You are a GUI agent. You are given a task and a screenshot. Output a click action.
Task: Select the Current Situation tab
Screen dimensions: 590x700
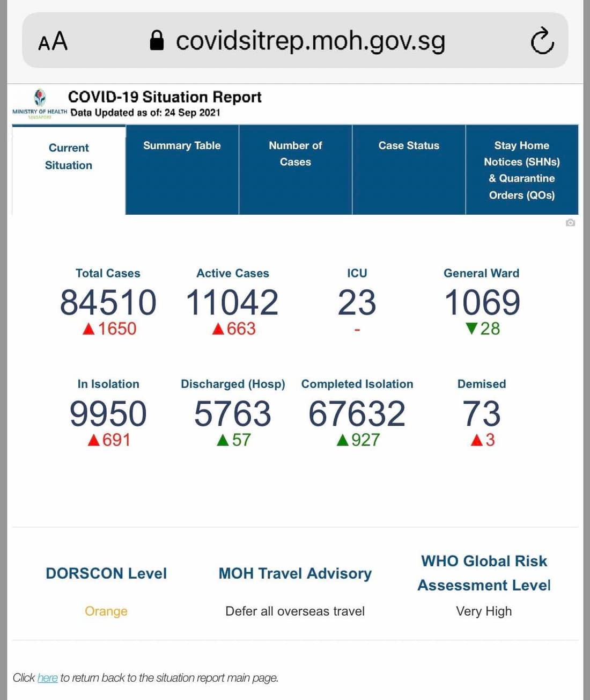pos(69,170)
